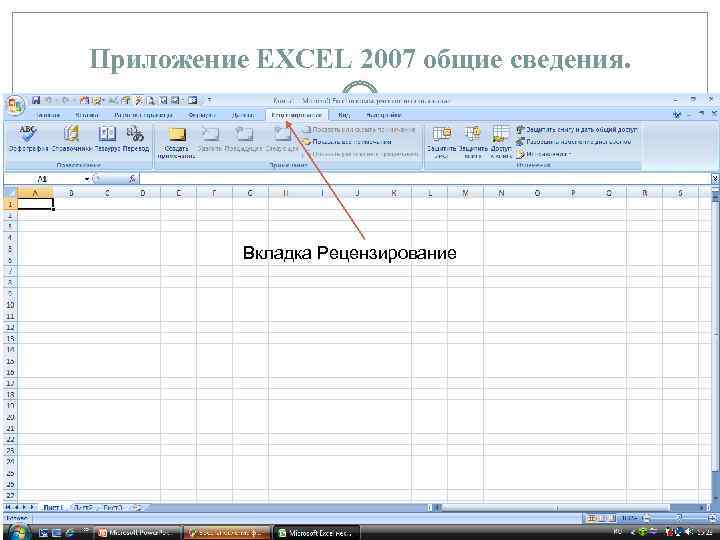
Task: Switch to the Формулы ribbon tab
Action: pyautogui.click(x=202, y=115)
